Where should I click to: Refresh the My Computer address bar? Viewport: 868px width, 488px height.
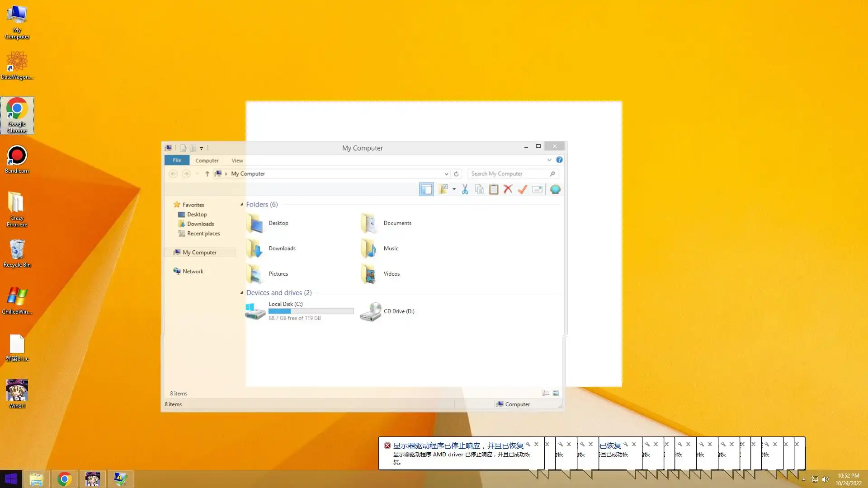point(456,174)
